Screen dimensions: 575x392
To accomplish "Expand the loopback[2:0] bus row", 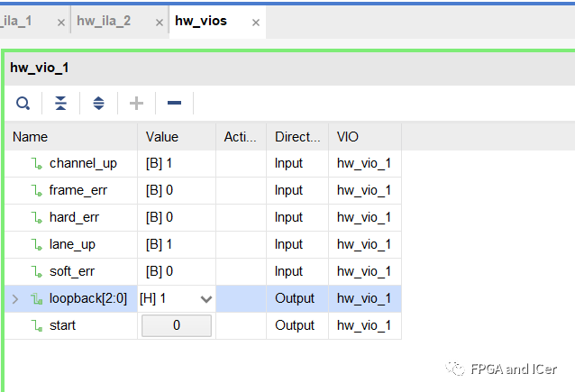I will [15, 299].
